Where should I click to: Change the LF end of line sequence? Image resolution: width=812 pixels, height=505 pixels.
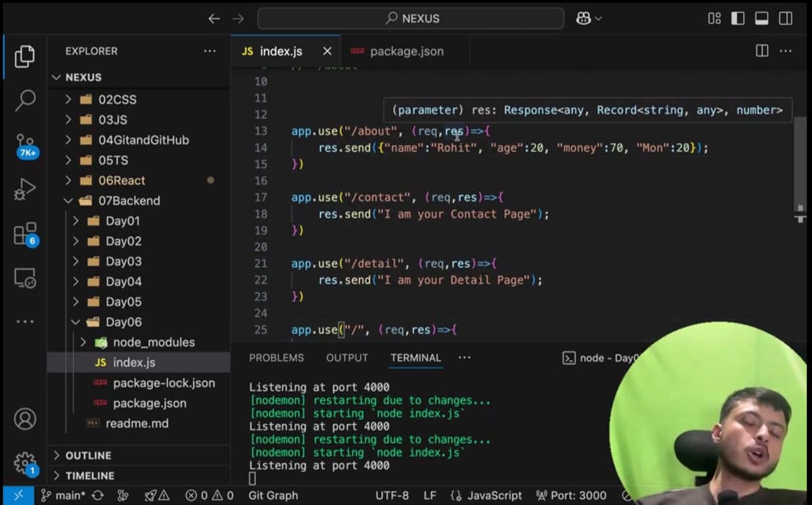tap(430, 496)
